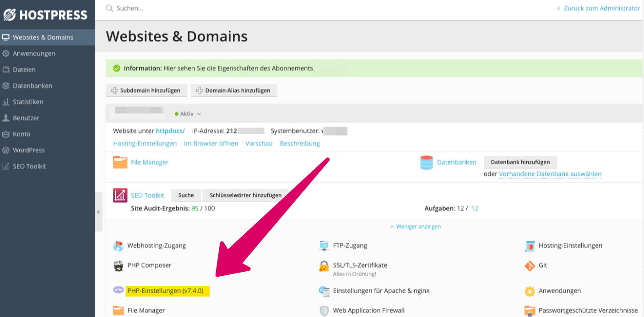
Task: Open Hosting-Einstellungen link under website info
Action: (145, 143)
